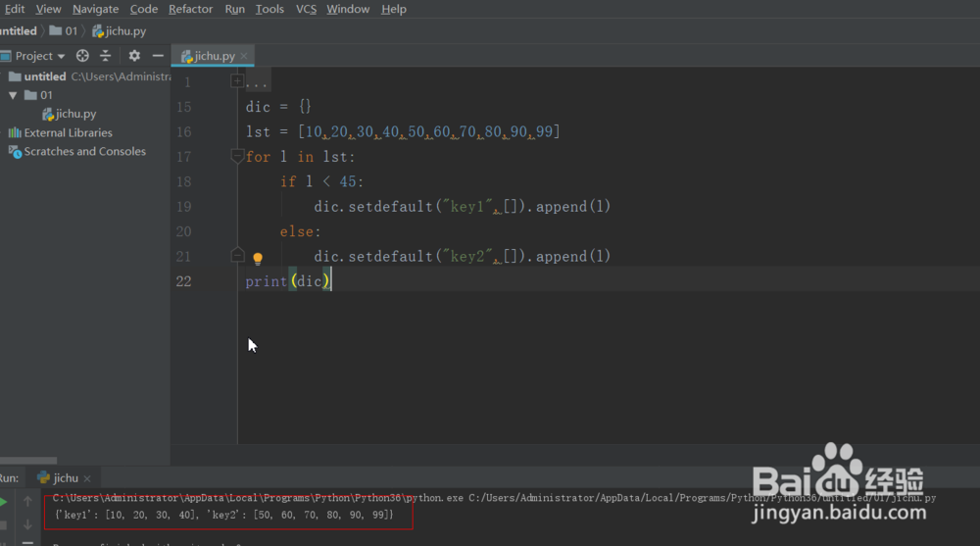
Task: Click line number 22 in the gutter
Action: point(183,280)
